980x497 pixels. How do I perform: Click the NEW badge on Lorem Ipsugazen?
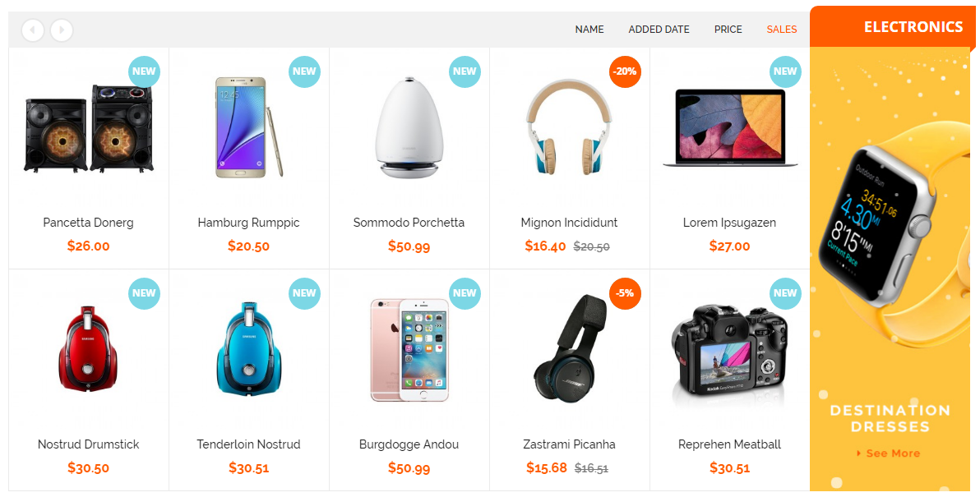click(x=785, y=71)
